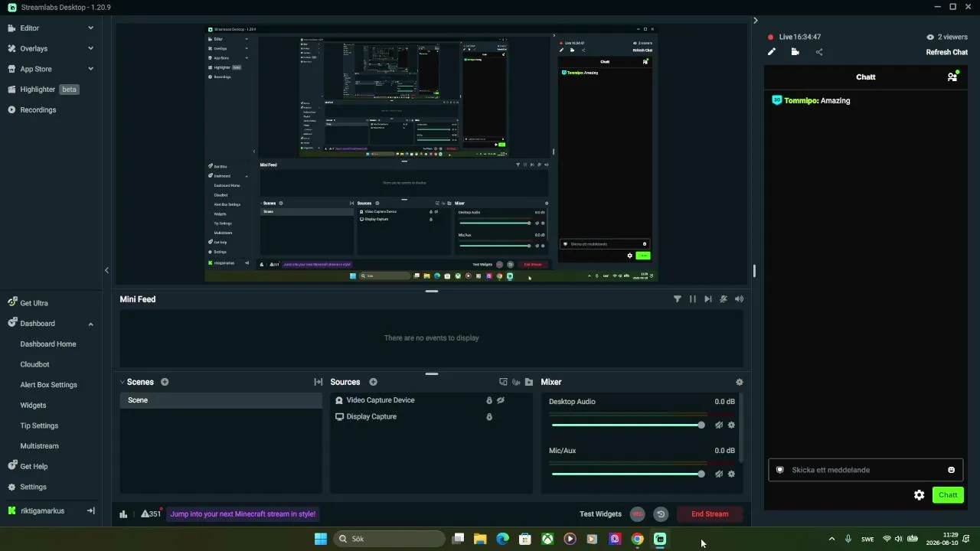
Task: Open notifications warning icon 351
Action: tap(151, 514)
